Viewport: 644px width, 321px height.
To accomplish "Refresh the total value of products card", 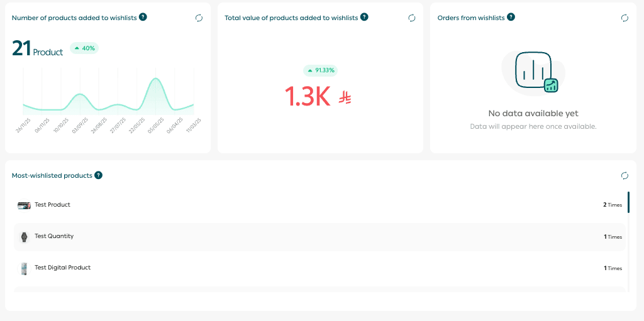I will pos(412,18).
